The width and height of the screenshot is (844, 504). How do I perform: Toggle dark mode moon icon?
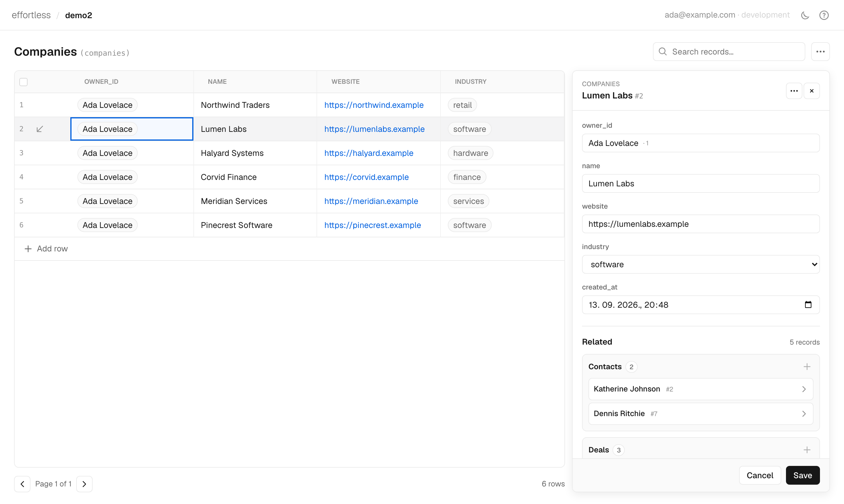tap(805, 15)
